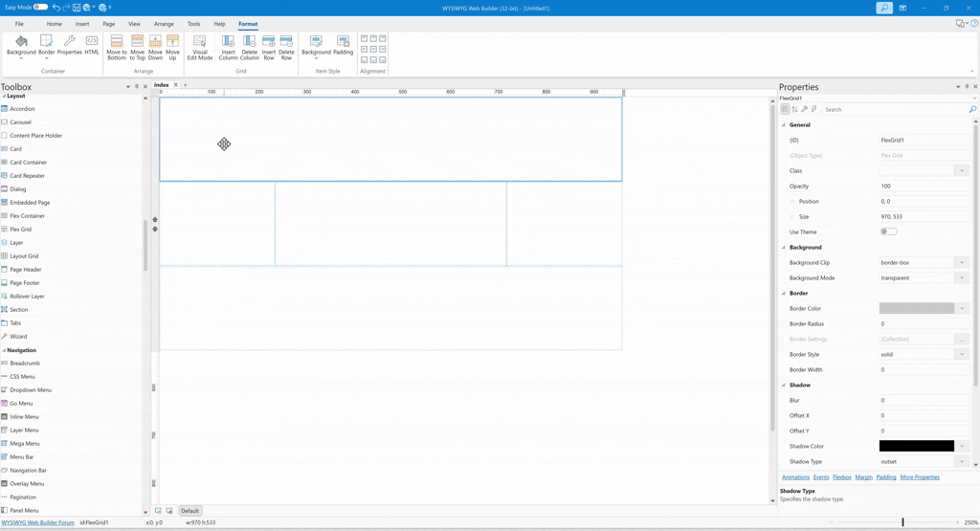Viewport: 980px width, 531px height.
Task: Open the Events properties link
Action: tap(821, 477)
